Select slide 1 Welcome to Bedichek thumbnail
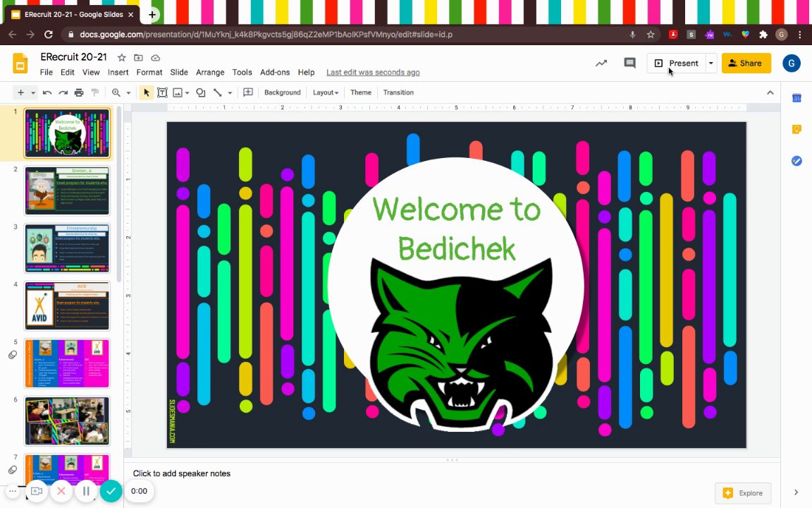 coord(68,133)
